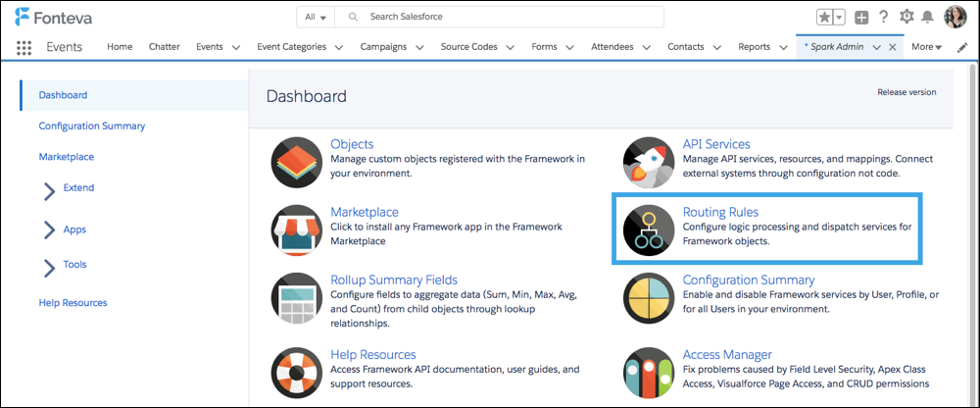Open the Help Resources dashboard link

click(373, 355)
